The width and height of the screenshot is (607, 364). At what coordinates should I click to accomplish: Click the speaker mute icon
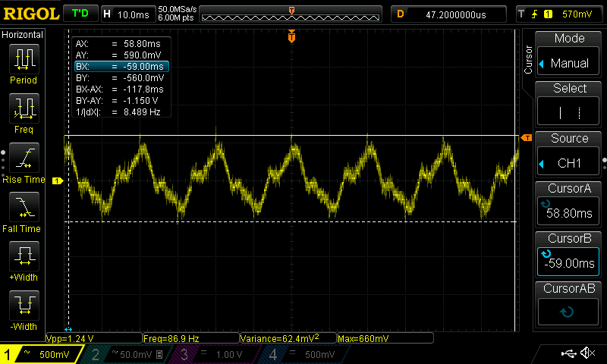[587, 353]
